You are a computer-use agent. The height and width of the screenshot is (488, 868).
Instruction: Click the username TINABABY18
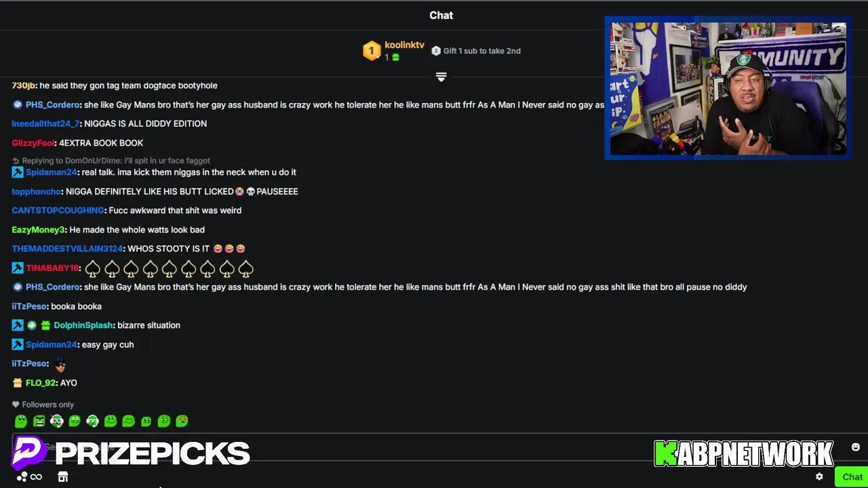pyautogui.click(x=52, y=268)
